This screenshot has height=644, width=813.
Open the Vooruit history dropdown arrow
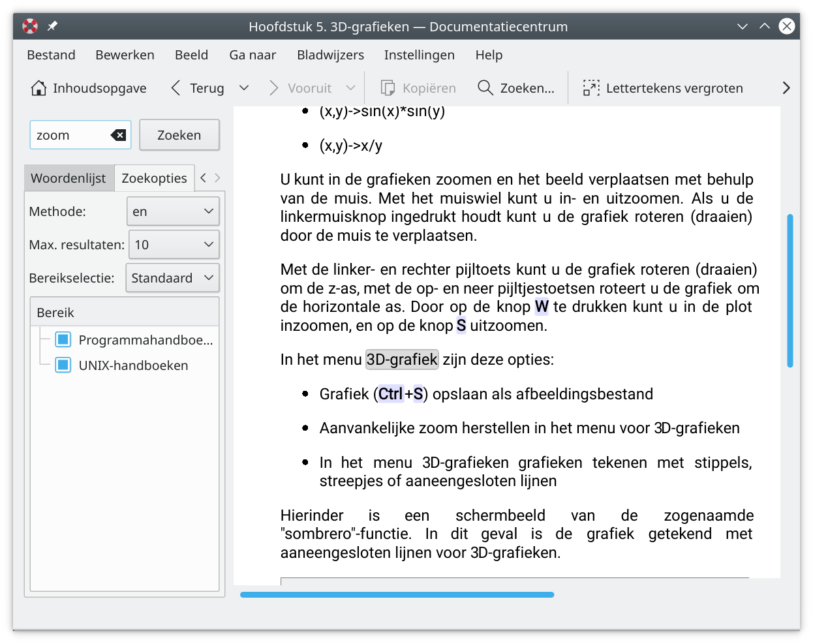[x=350, y=88]
